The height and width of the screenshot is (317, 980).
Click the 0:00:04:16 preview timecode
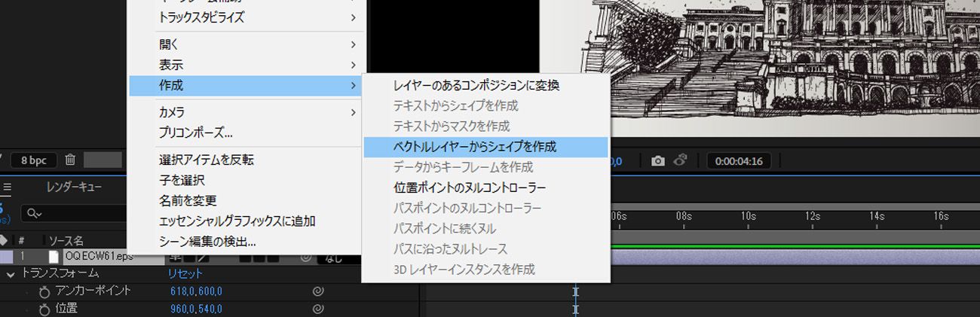739,160
